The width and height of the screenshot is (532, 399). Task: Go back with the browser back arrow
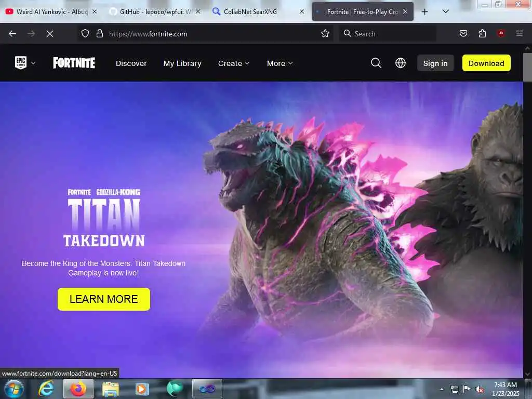click(x=12, y=34)
